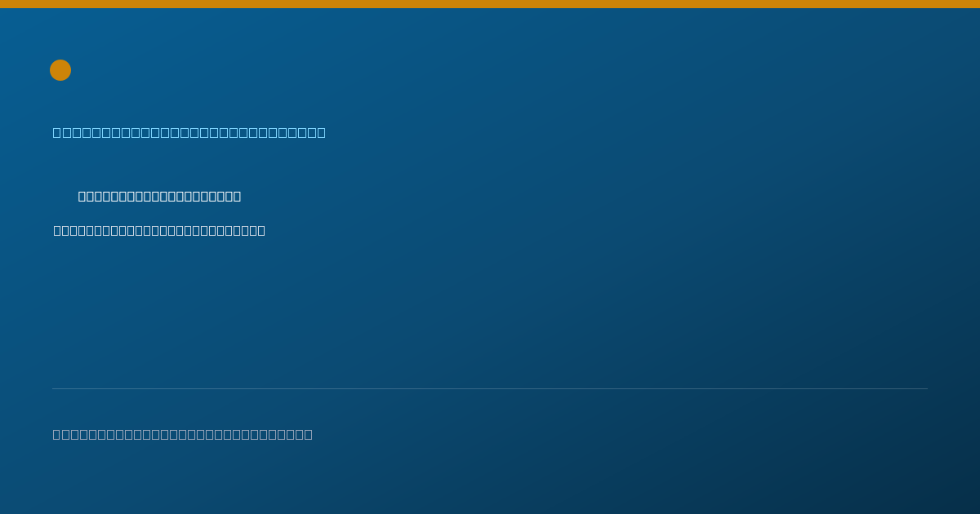The image size is (980, 514).
Task: Click the empty gap before the indented bold line
Action: pyautogui.click(x=65, y=196)
